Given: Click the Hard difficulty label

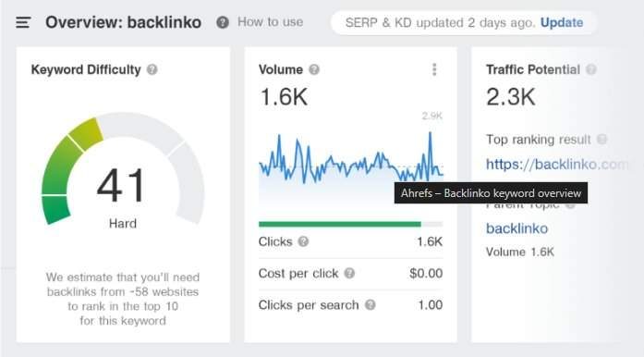Looking at the screenshot, I should [x=122, y=223].
